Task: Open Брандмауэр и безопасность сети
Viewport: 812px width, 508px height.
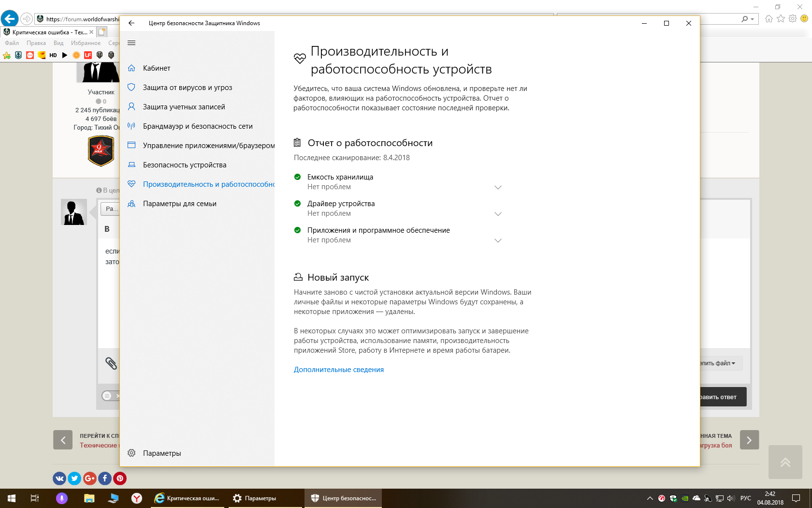Action: click(197, 126)
